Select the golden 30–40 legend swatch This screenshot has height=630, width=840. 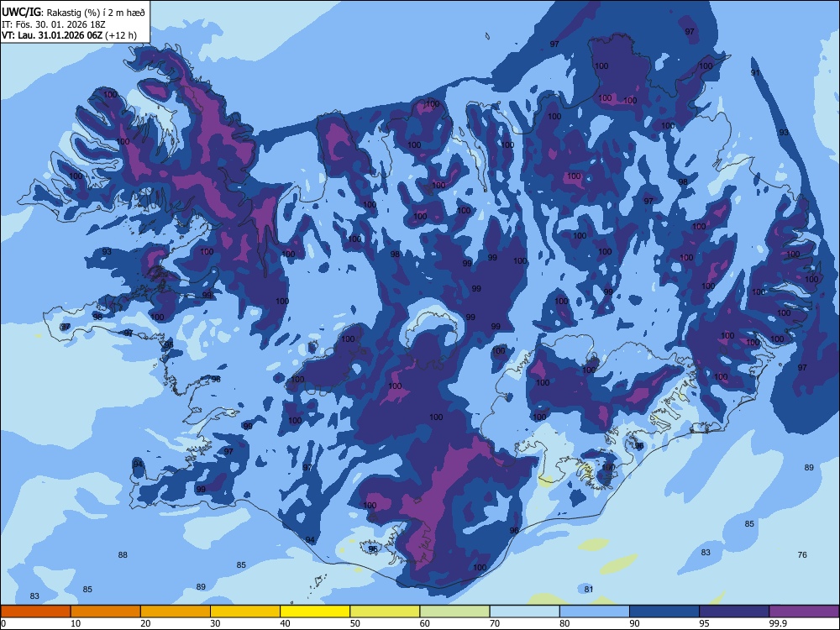click(245, 612)
